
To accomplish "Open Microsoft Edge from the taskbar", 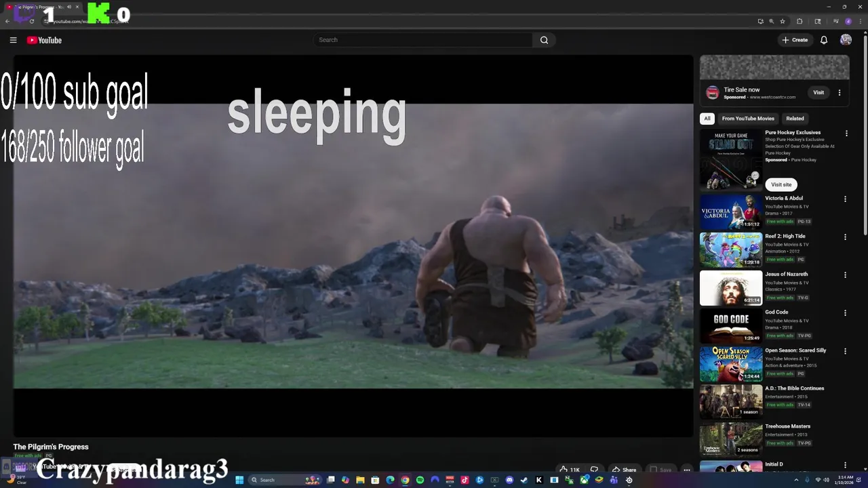I will (x=390, y=480).
